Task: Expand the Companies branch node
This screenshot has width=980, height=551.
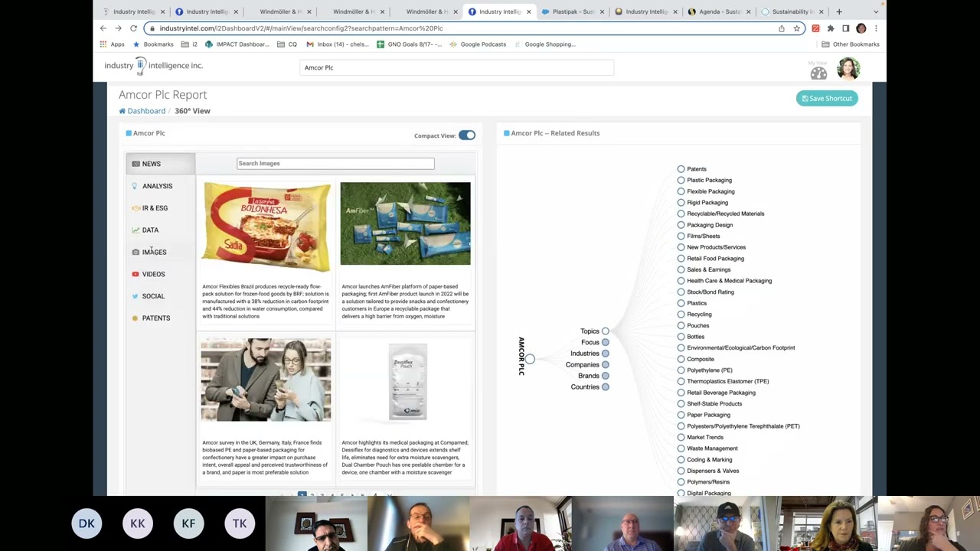Action: 605,365
